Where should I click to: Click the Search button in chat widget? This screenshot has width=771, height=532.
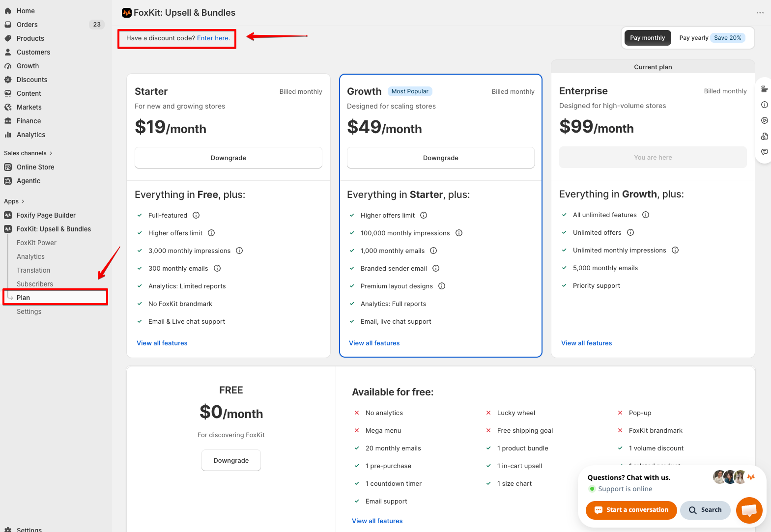pyautogui.click(x=705, y=510)
